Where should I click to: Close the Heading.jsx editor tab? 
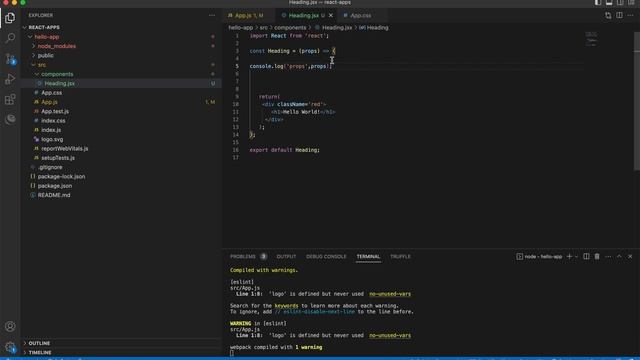click(331, 16)
